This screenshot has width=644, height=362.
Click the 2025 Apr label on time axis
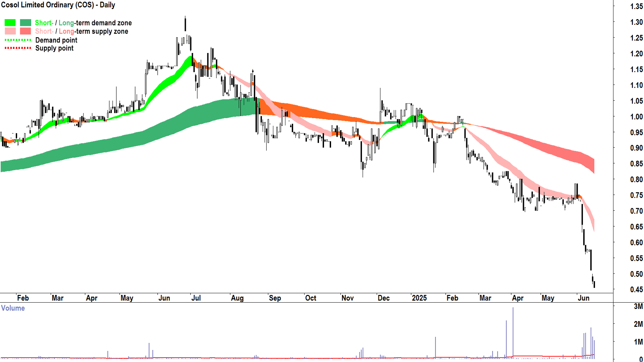[518, 298]
